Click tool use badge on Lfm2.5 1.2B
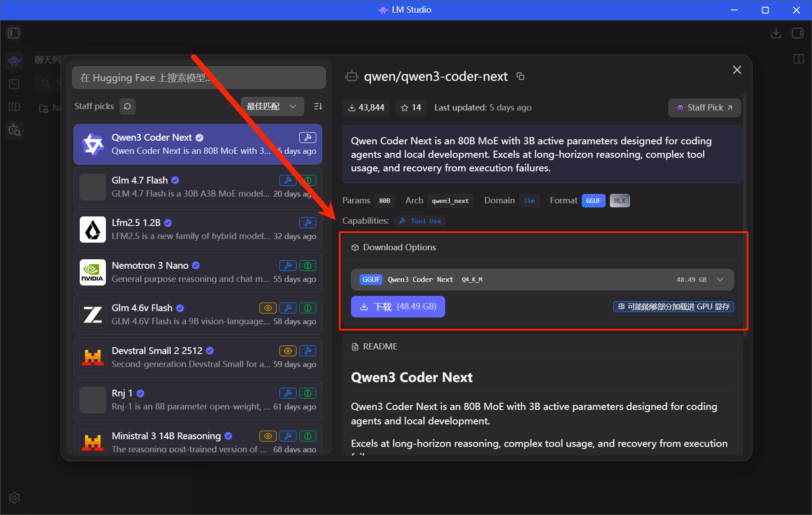 [308, 223]
